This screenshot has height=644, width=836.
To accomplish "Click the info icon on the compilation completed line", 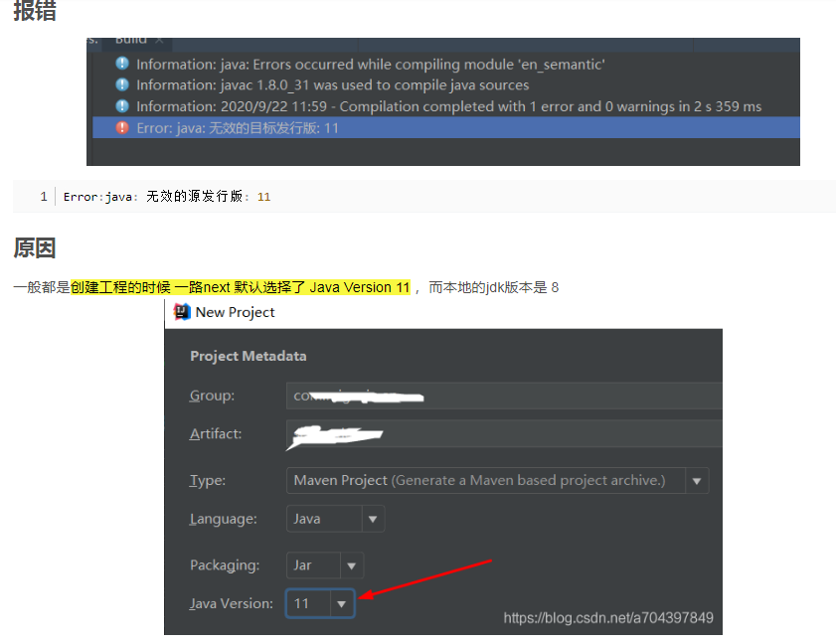I will coord(122,105).
